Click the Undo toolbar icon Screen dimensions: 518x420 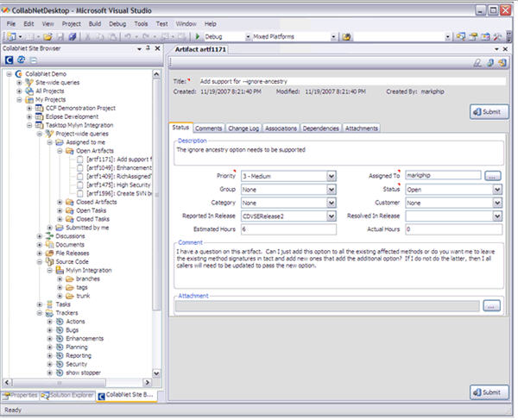[x=128, y=36]
